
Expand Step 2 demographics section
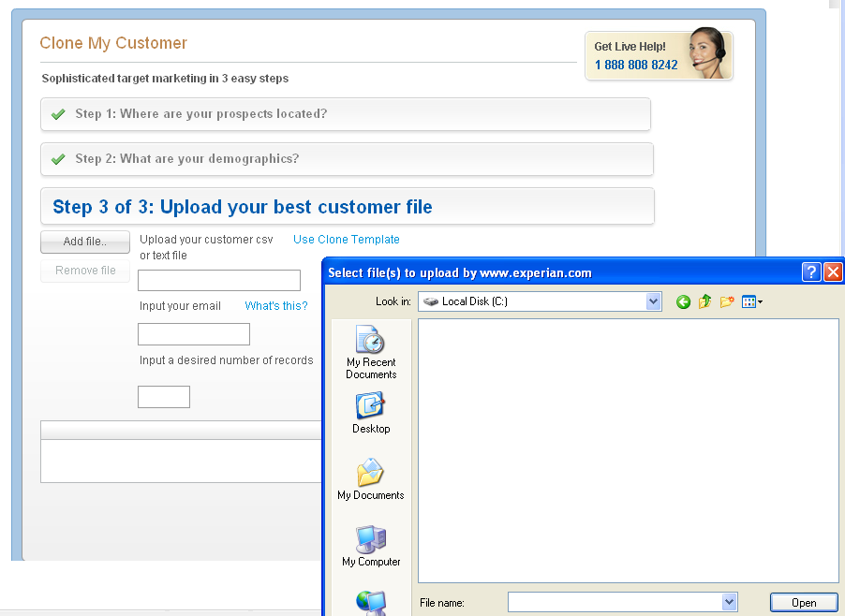pyautogui.click(x=346, y=159)
